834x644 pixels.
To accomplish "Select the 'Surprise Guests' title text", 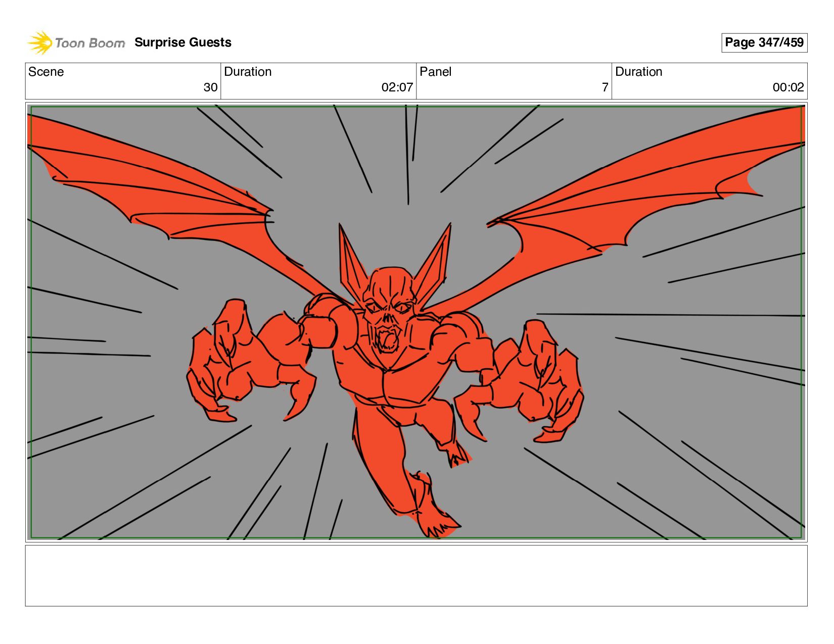I will pos(183,42).
